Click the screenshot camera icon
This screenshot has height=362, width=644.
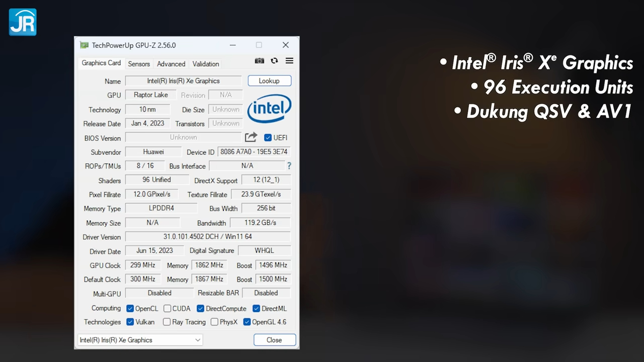259,61
